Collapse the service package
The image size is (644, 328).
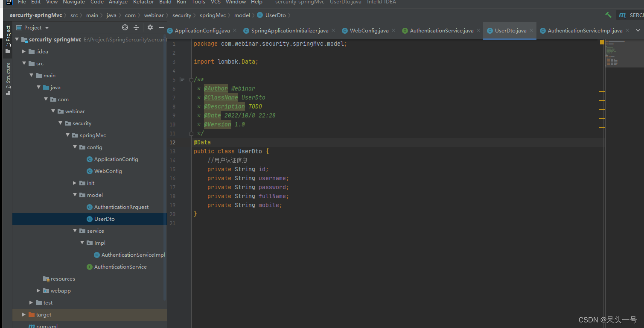(75, 231)
